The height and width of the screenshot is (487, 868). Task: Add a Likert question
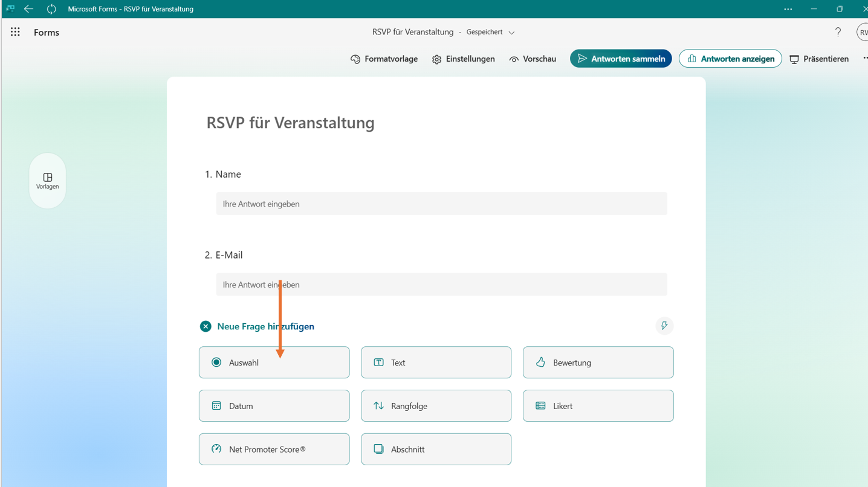[598, 406]
